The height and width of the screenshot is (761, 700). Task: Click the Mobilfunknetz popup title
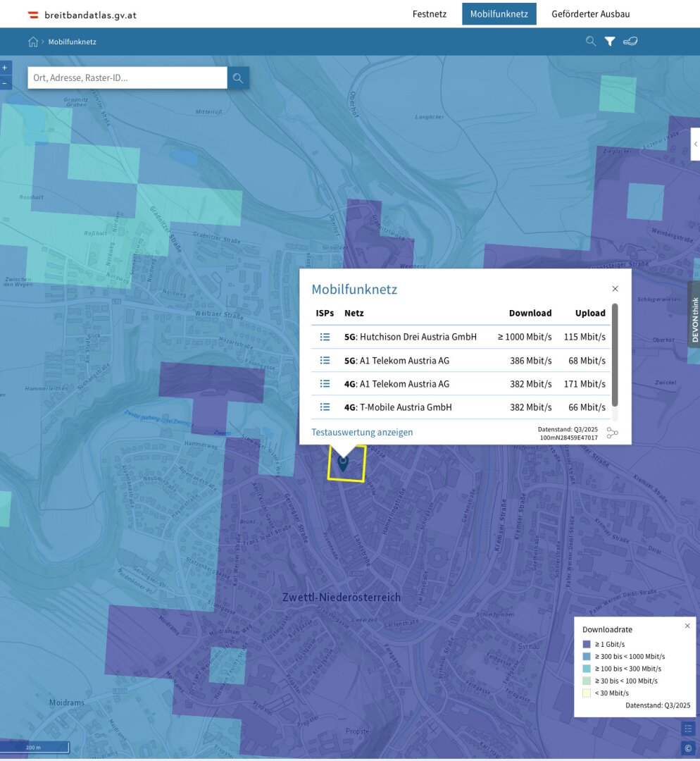pos(354,290)
